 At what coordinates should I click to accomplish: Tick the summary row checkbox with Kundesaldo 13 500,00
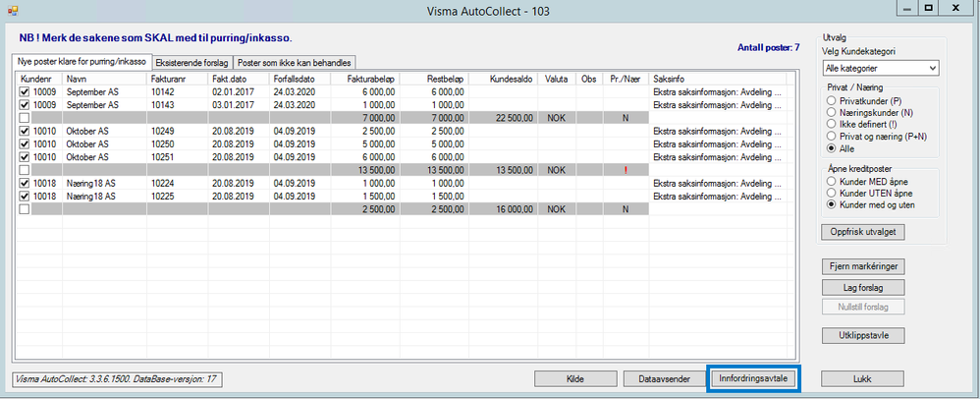pos(25,170)
